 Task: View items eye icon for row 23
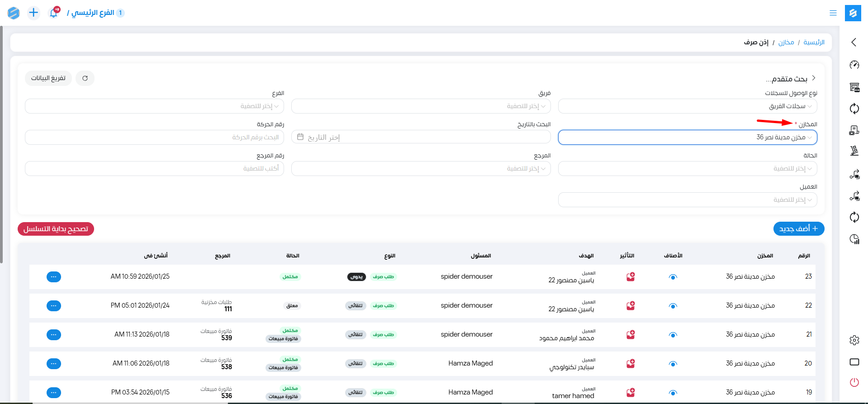point(673,277)
